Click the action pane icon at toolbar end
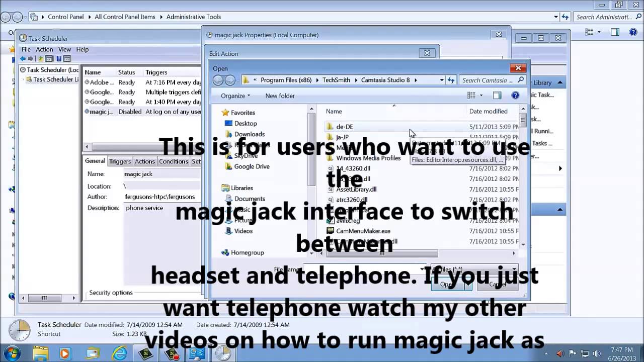644x362 pixels. 67,59
